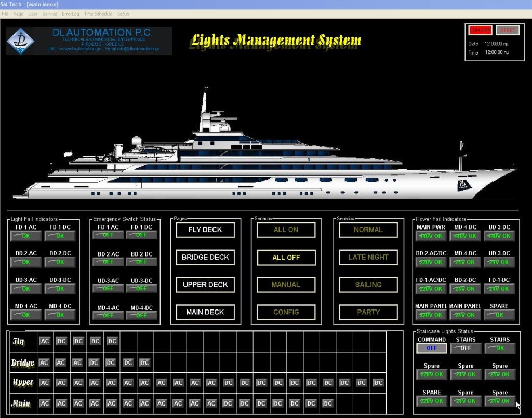
Task: Toggle MD-4-DC emergency switch status
Action: tap(141, 315)
